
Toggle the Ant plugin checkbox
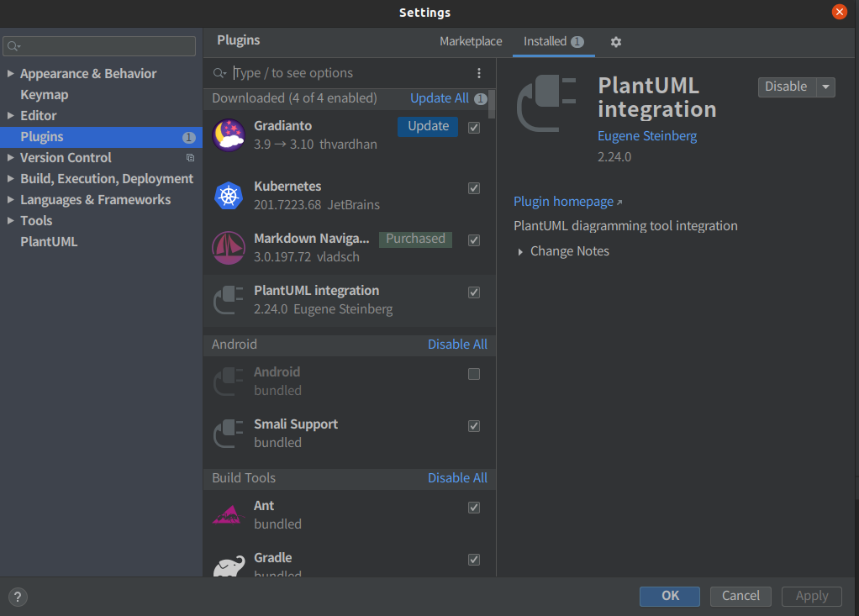(x=474, y=508)
